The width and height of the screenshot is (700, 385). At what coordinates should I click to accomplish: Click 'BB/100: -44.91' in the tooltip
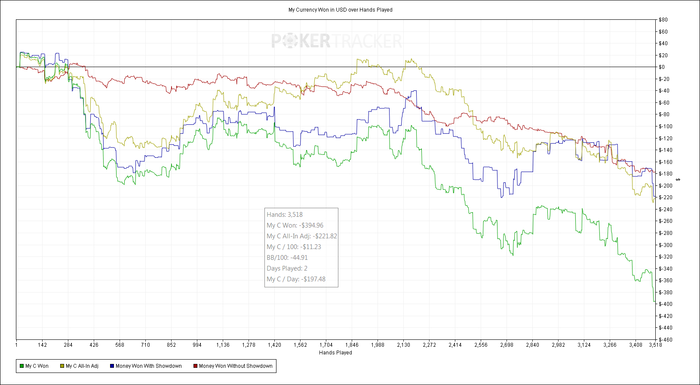(287, 258)
